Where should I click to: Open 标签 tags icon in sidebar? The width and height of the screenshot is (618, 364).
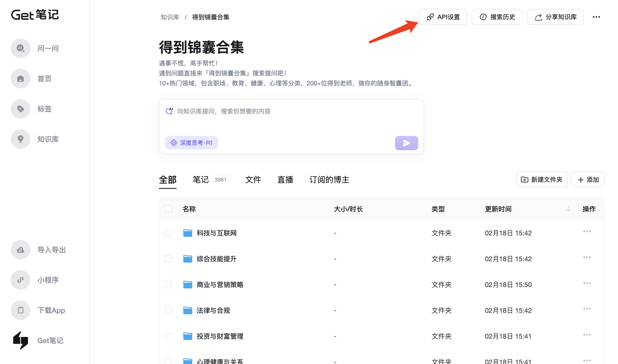click(20, 109)
